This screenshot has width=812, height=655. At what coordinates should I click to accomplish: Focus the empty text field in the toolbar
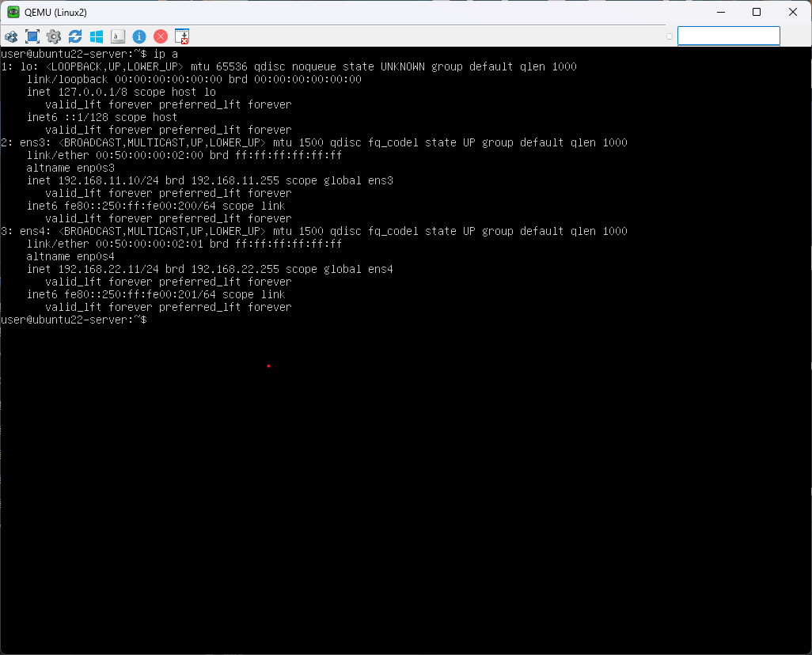(x=728, y=36)
